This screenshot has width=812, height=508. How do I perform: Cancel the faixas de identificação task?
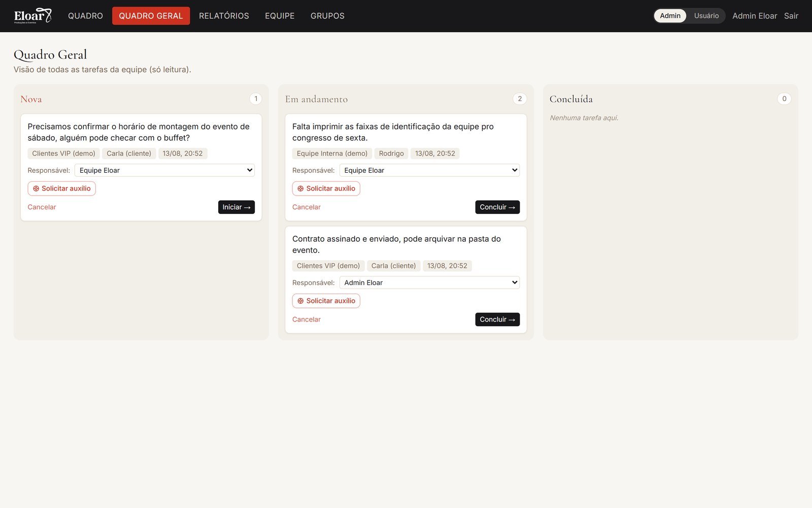306,207
